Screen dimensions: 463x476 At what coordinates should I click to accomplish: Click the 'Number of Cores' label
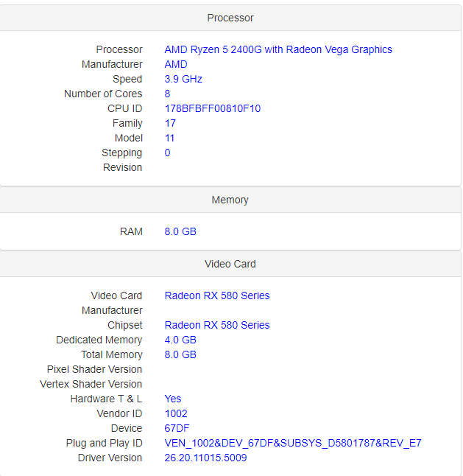[x=103, y=94]
